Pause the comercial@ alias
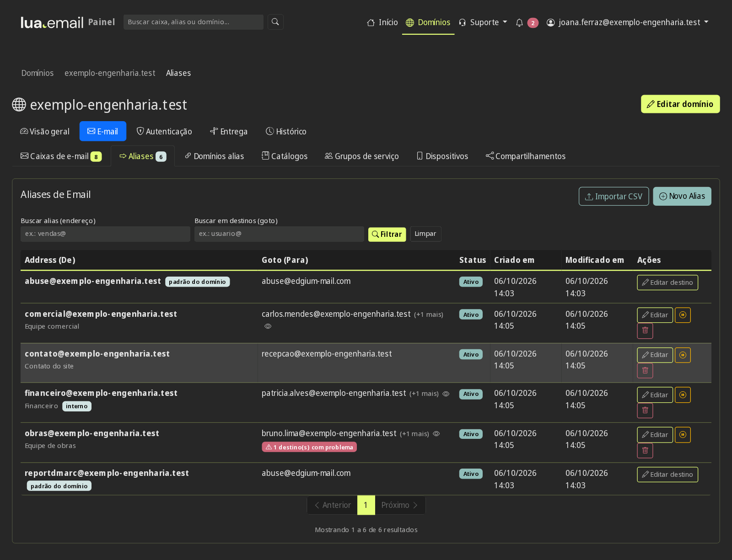 tap(683, 315)
